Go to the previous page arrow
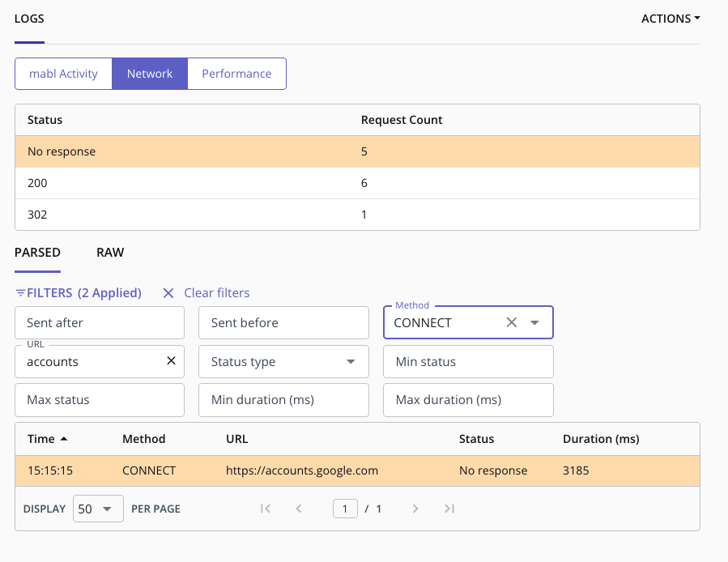The height and width of the screenshot is (562, 728). tap(299, 509)
